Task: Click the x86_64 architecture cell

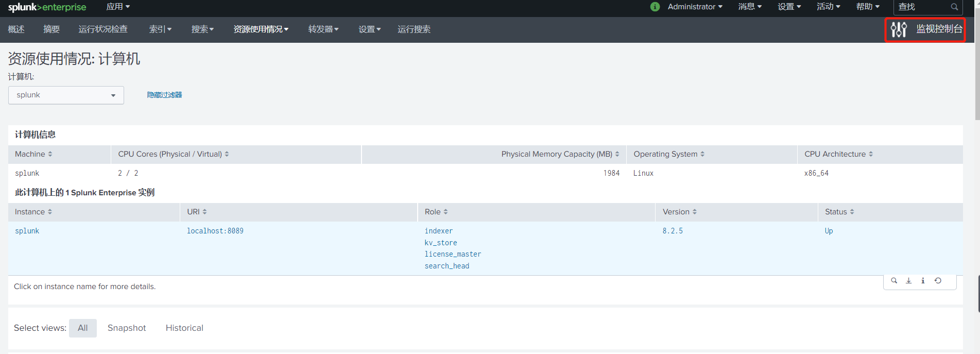Action: point(816,173)
